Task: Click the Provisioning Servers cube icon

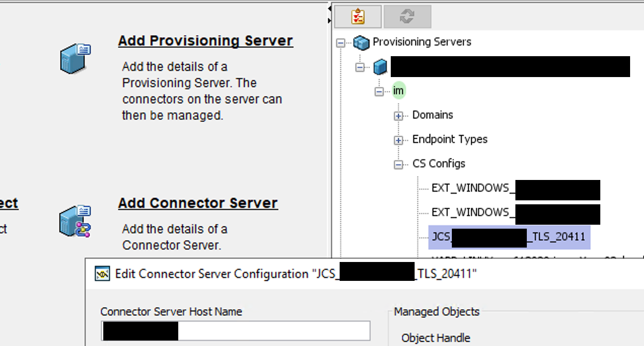Action: click(x=361, y=42)
